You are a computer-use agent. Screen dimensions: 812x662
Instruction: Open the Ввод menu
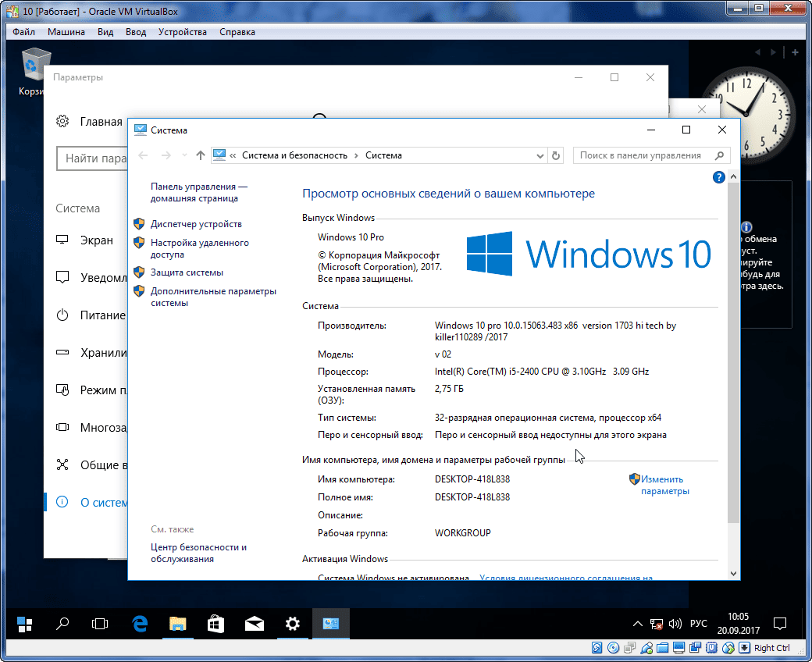[136, 32]
